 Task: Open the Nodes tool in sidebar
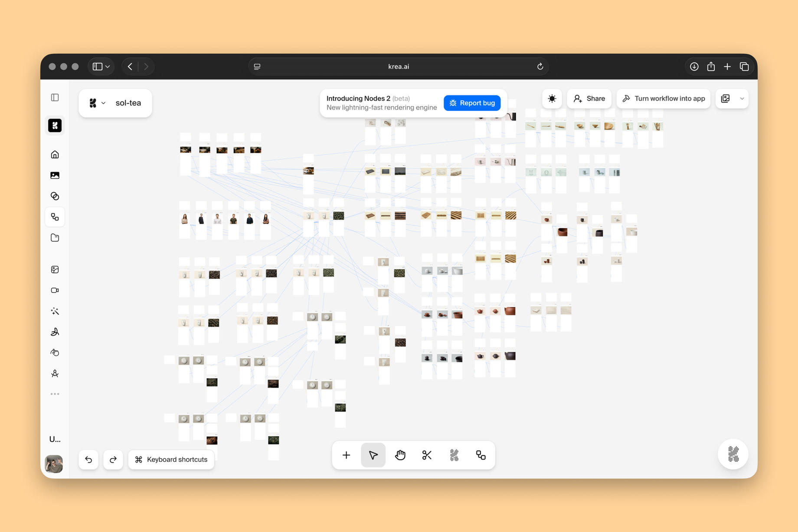pyautogui.click(x=55, y=217)
